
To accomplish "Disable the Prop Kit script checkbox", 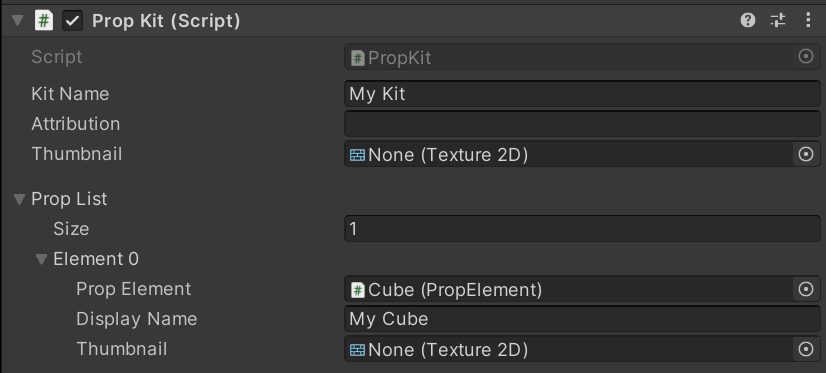I will point(73,22).
